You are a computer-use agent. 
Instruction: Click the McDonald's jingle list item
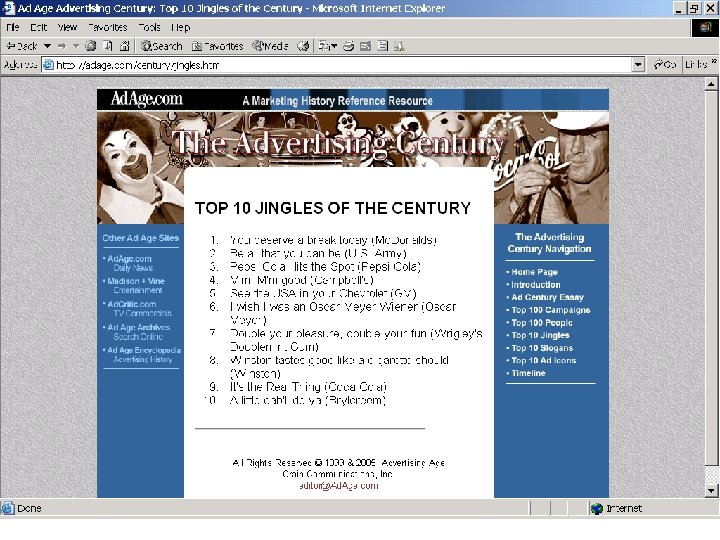[x=333, y=240]
